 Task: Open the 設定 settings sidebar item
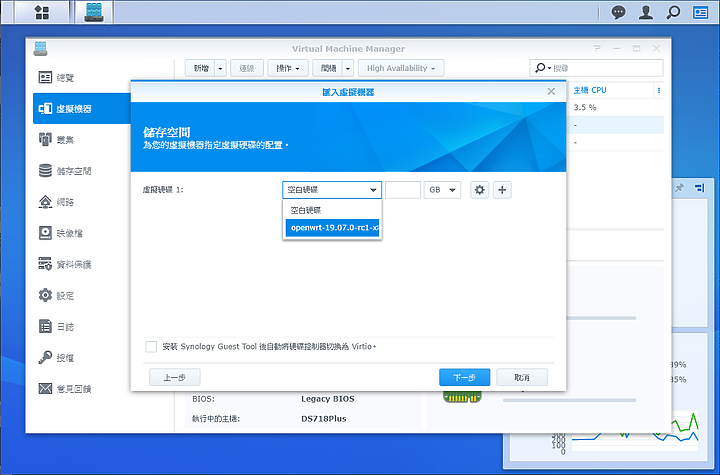click(82, 295)
